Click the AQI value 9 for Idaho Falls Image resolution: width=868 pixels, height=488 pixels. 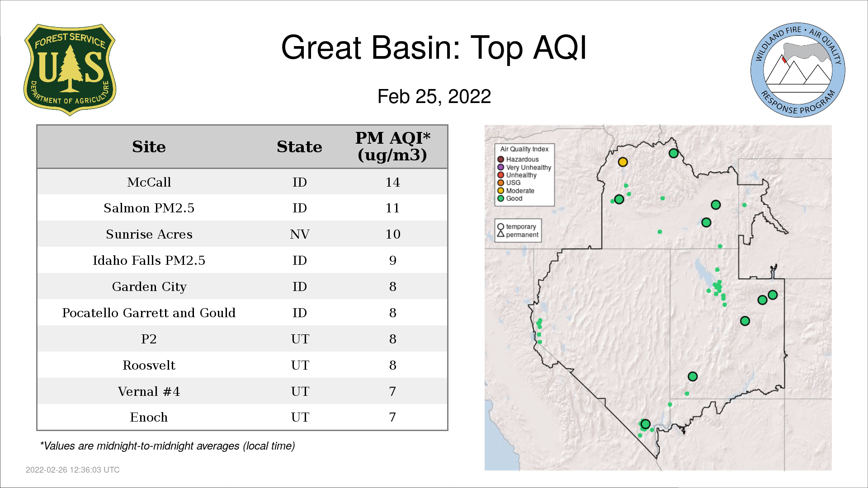[x=392, y=260]
